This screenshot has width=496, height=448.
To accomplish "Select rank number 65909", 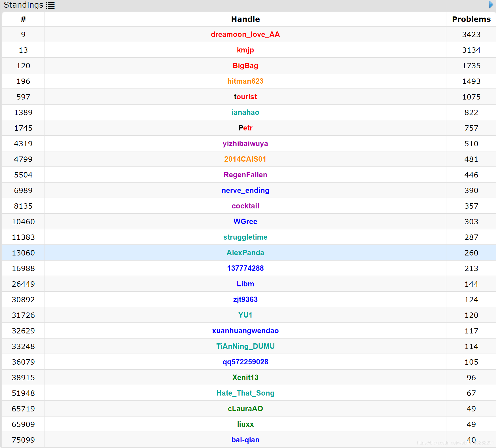I will (23, 424).
